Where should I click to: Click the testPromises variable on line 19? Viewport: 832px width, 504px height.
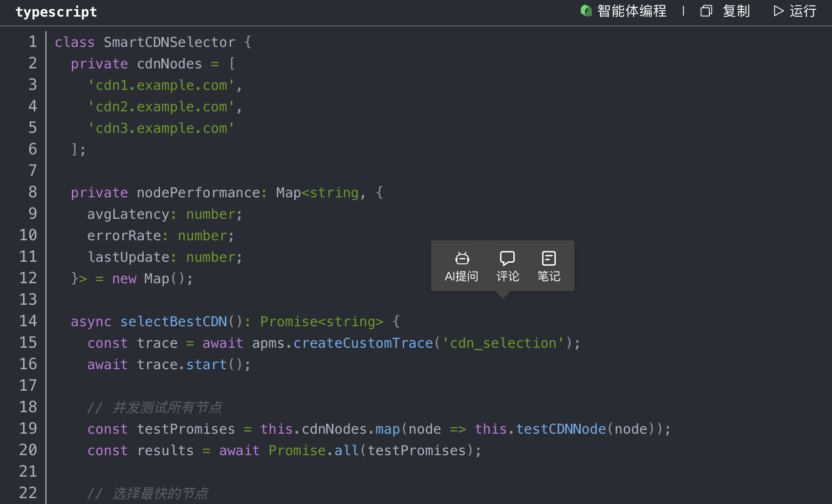point(186,429)
